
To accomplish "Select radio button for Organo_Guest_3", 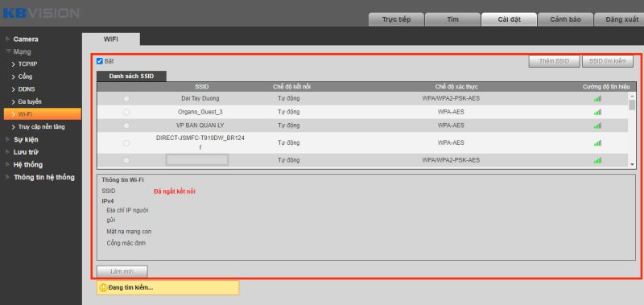I will click(x=126, y=112).
